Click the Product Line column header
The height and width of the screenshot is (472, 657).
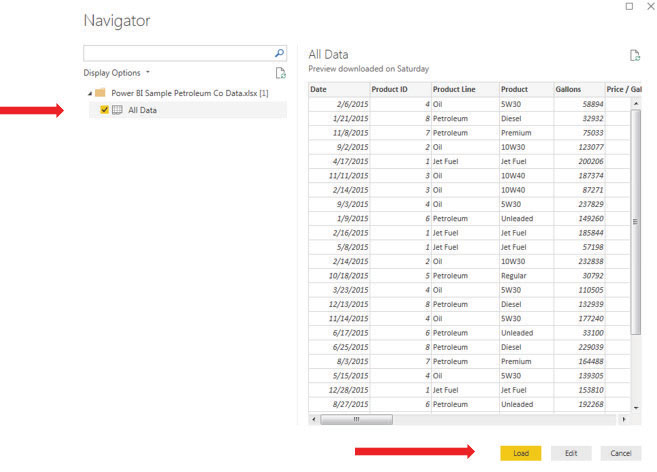453,89
